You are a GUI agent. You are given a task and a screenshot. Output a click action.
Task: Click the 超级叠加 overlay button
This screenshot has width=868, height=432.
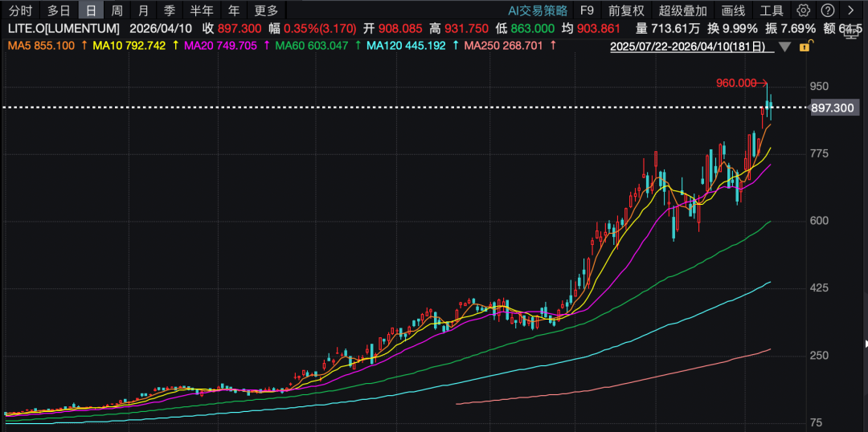[x=682, y=10]
